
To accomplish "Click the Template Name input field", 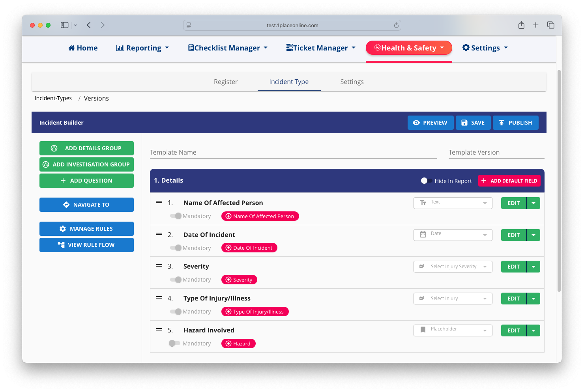I will [293, 152].
